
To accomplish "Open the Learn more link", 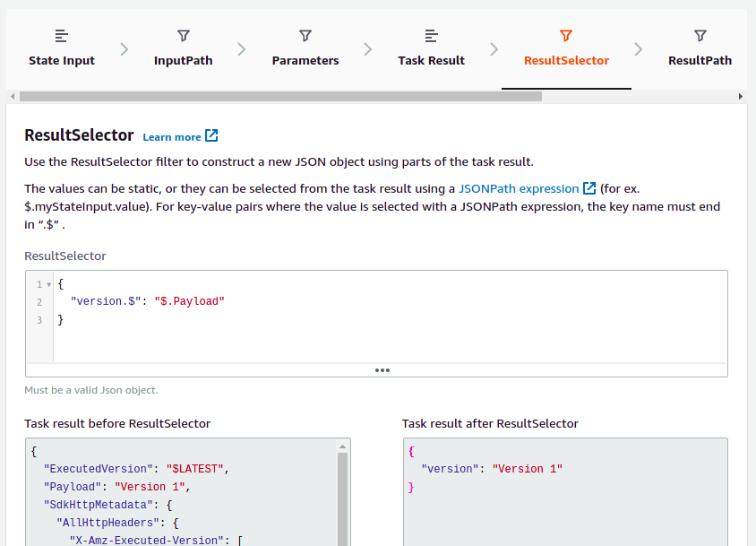I will coord(172,137).
